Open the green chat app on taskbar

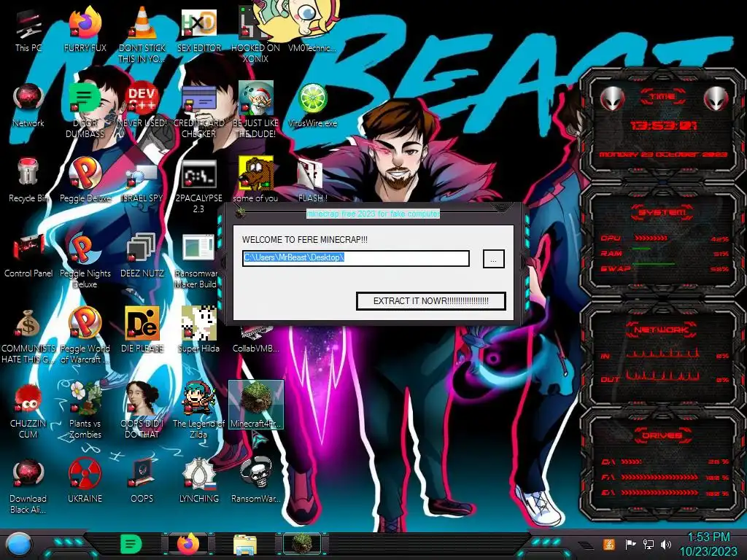point(131,544)
